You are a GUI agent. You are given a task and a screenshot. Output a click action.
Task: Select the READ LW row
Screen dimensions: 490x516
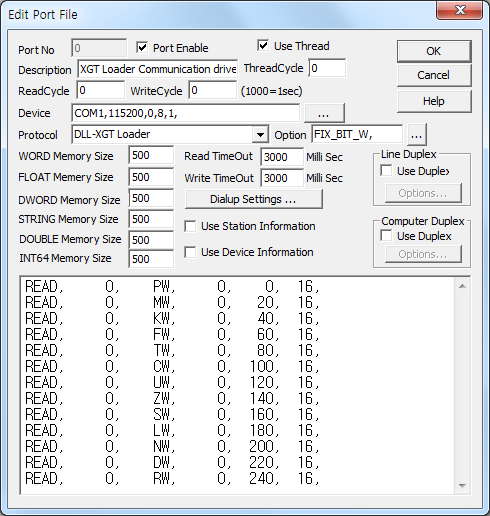[x=172, y=430]
